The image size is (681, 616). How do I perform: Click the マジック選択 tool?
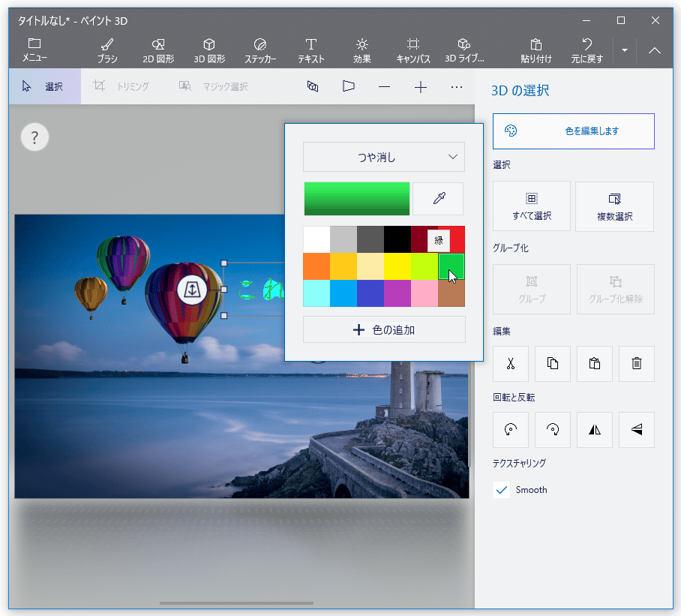tap(214, 86)
